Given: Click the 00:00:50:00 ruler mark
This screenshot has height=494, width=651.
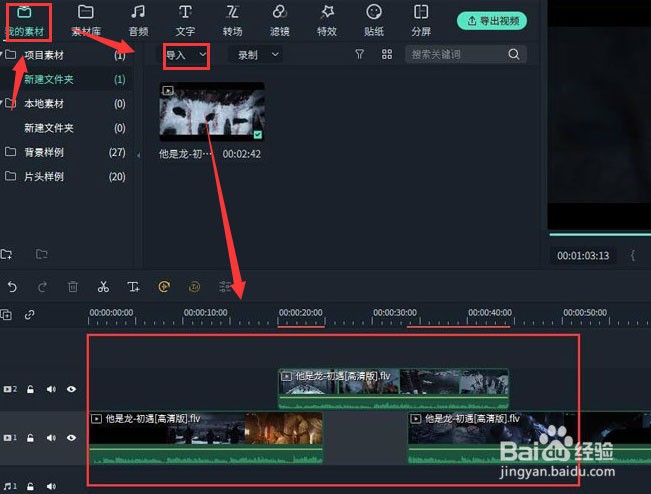Looking at the screenshot, I should point(585,312).
